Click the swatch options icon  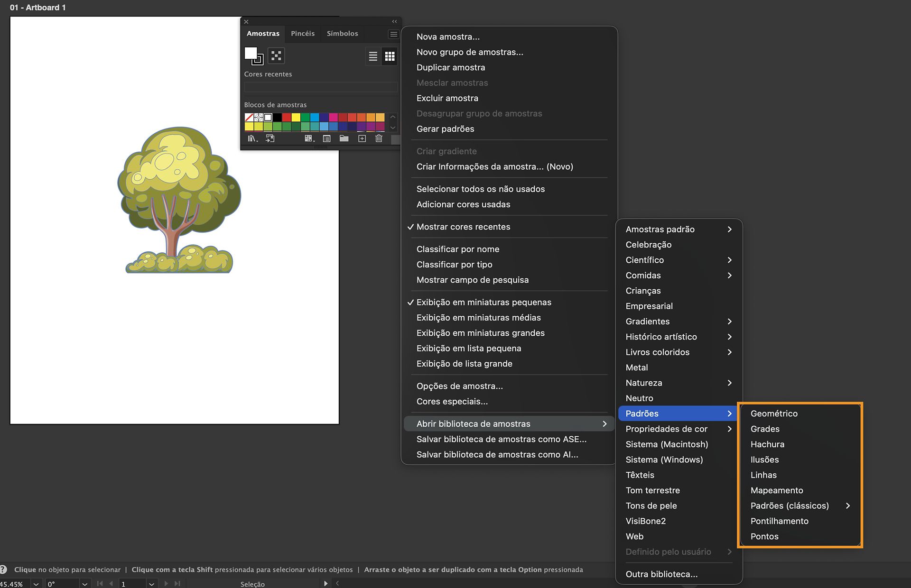pyautogui.click(x=326, y=138)
